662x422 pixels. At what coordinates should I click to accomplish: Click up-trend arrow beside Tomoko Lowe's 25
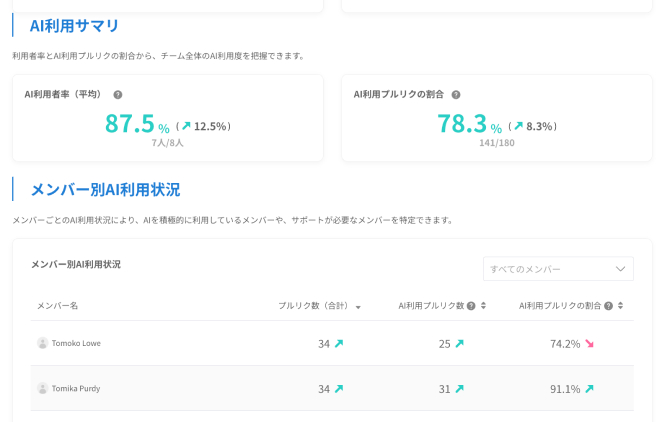[459, 344]
